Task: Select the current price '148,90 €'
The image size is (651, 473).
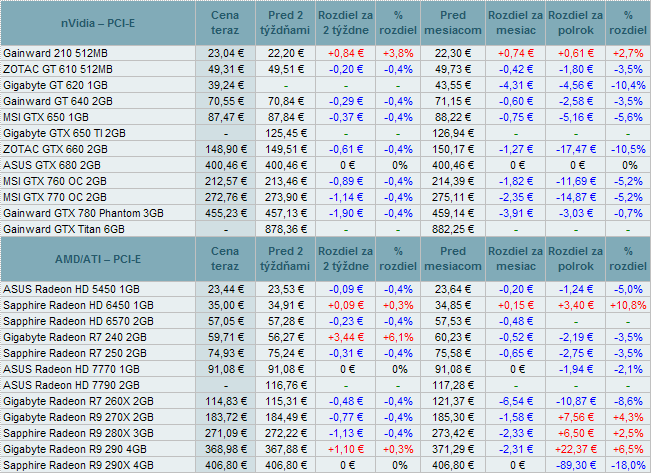Action: (x=226, y=149)
